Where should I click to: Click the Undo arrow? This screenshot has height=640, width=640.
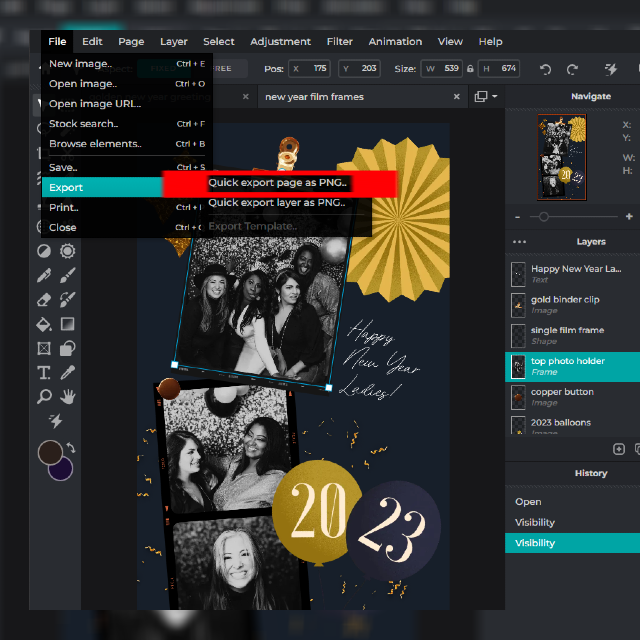546,69
